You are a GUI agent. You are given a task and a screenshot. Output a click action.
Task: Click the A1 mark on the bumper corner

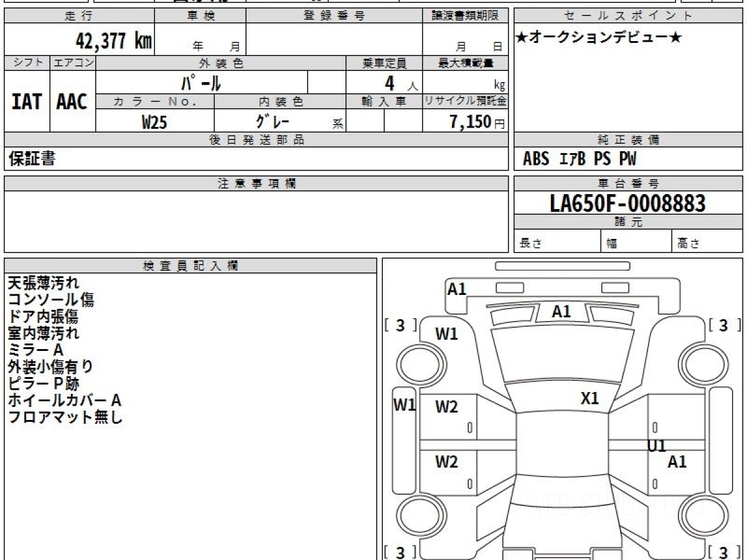pyautogui.click(x=457, y=289)
